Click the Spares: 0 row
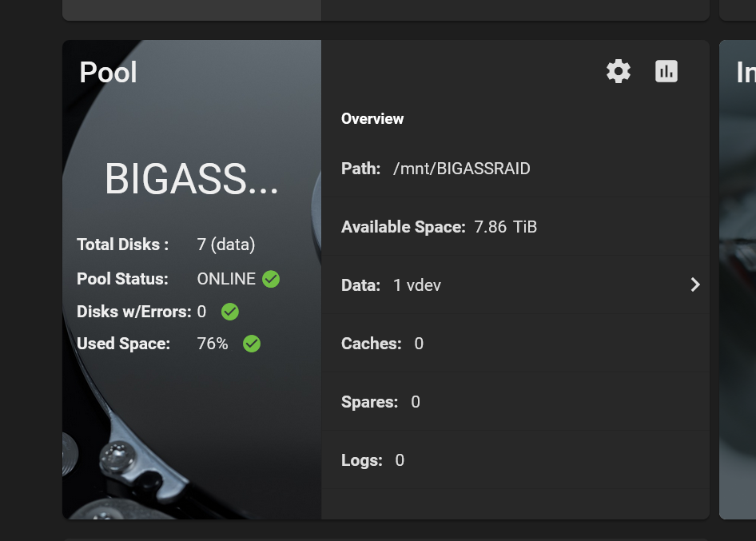This screenshot has height=541, width=756. [x=515, y=402]
